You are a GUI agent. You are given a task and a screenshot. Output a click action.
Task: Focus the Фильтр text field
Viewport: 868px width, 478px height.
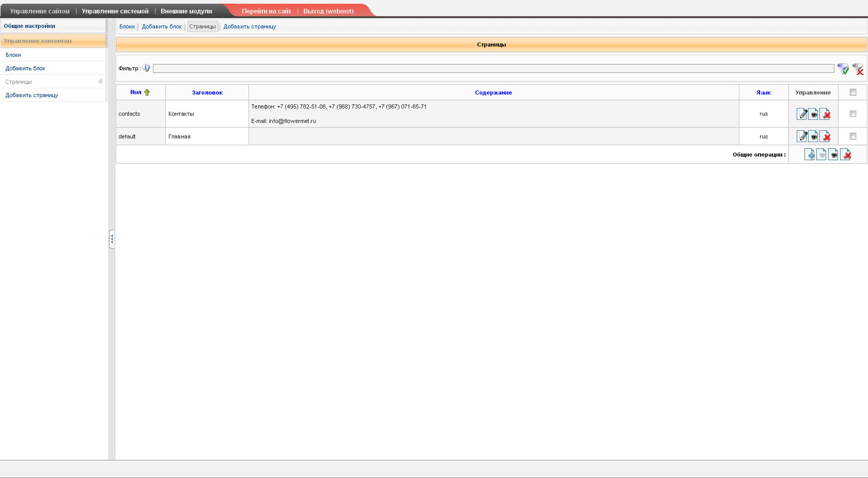(x=493, y=68)
